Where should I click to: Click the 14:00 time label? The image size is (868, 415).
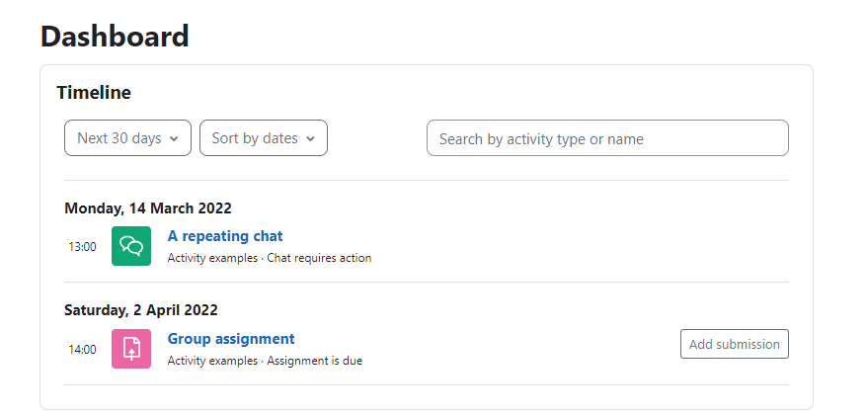[82, 349]
